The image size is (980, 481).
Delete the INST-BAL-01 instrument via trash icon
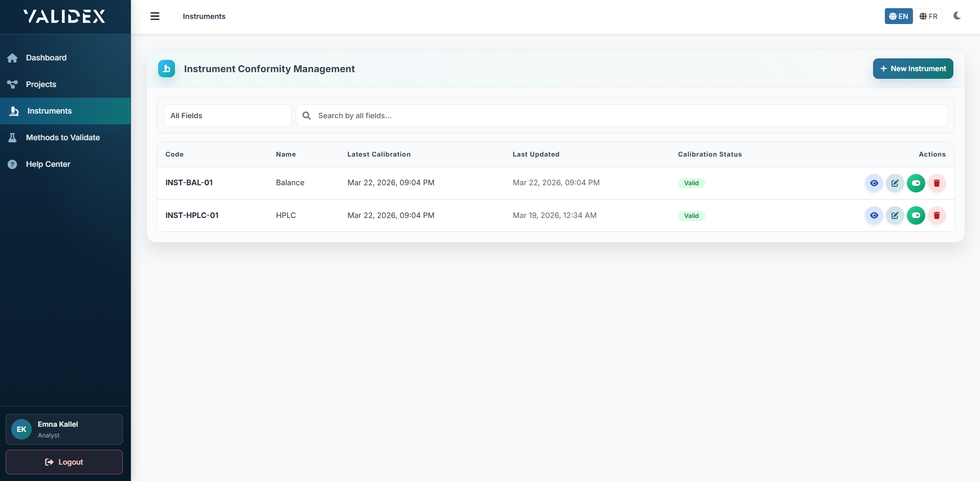[x=937, y=183]
